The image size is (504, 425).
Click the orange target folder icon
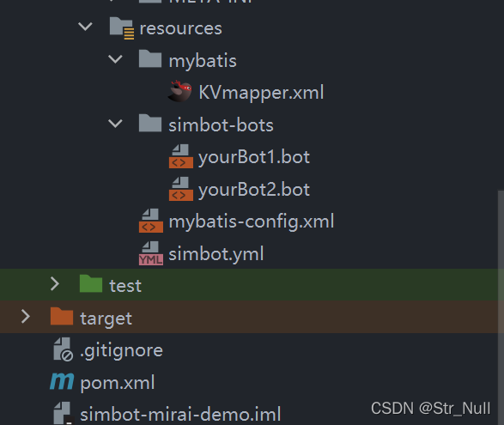pyautogui.click(x=62, y=316)
